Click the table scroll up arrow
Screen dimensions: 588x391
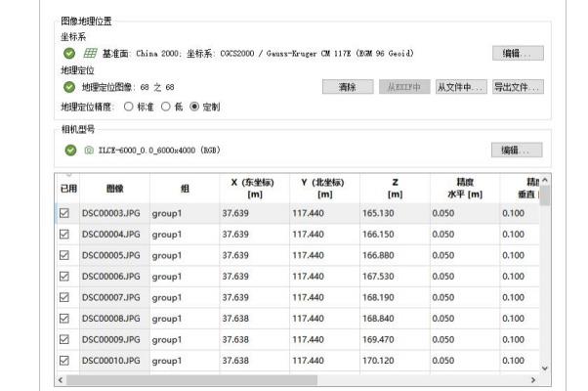[545, 183]
